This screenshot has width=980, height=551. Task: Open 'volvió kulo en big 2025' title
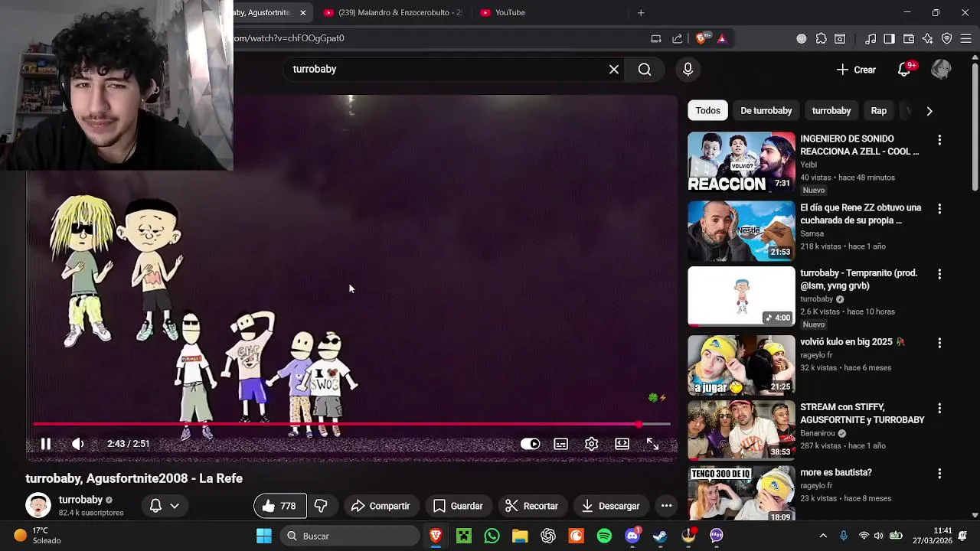(x=852, y=342)
